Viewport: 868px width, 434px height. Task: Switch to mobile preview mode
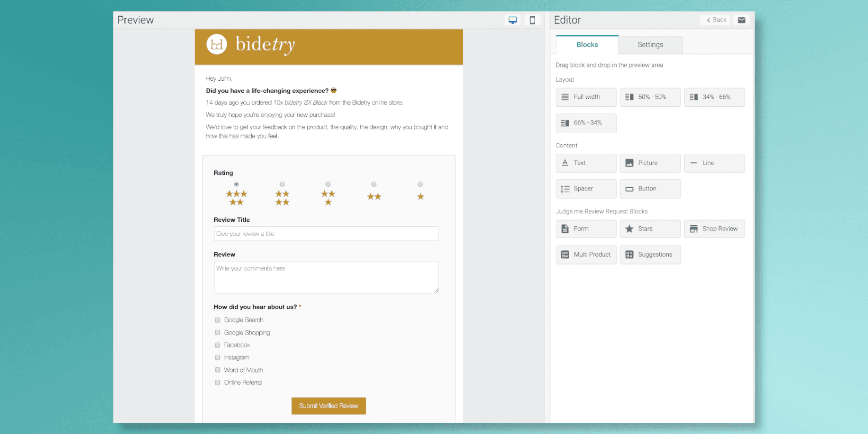[532, 20]
